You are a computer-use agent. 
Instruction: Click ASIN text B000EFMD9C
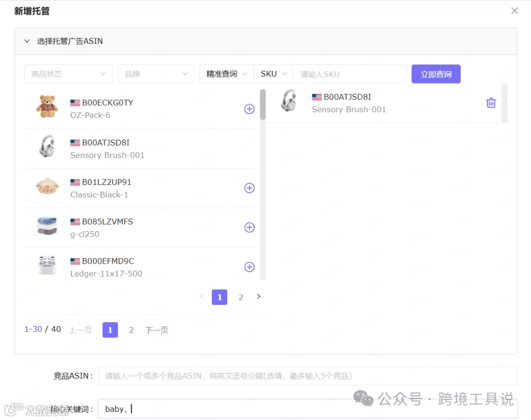(x=108, y=261)
